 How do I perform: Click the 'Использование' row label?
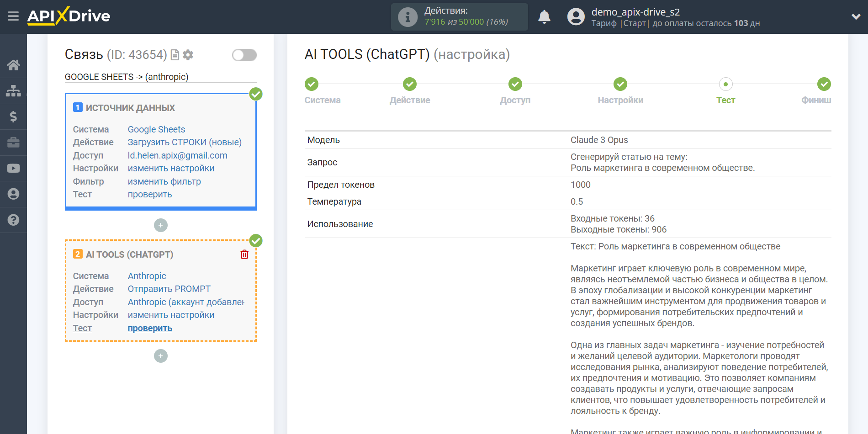coord(340,224)
